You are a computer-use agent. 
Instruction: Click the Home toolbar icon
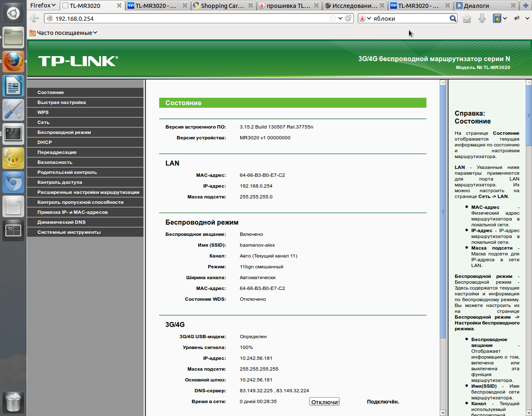click(x=467, y=18)
